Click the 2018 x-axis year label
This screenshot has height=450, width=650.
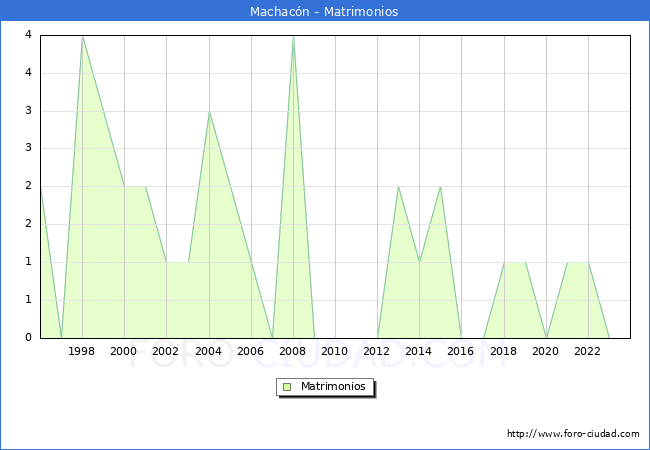504,351
